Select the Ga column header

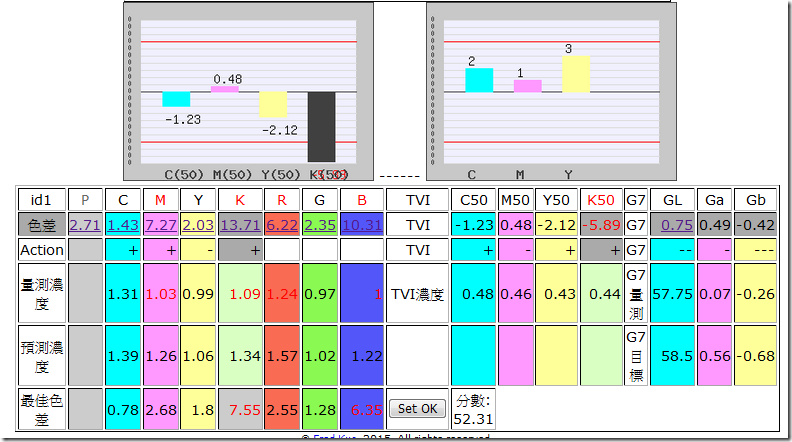tap(714, 200)
